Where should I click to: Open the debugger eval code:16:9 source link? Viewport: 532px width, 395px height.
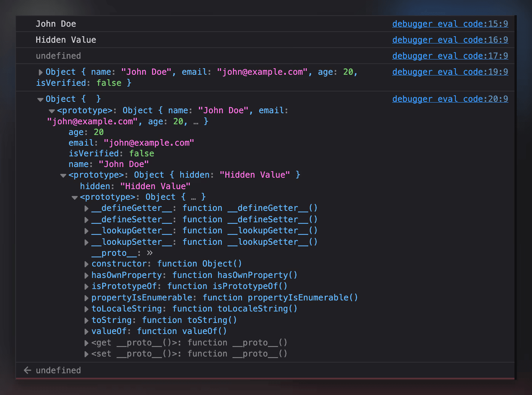click(450, 39)
